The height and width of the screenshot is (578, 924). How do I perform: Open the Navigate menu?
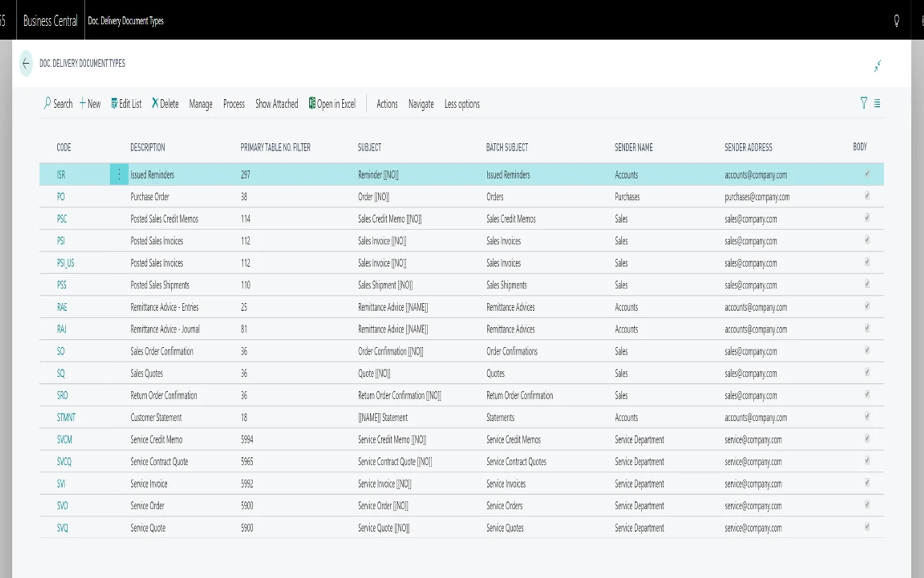pos(421,104)
